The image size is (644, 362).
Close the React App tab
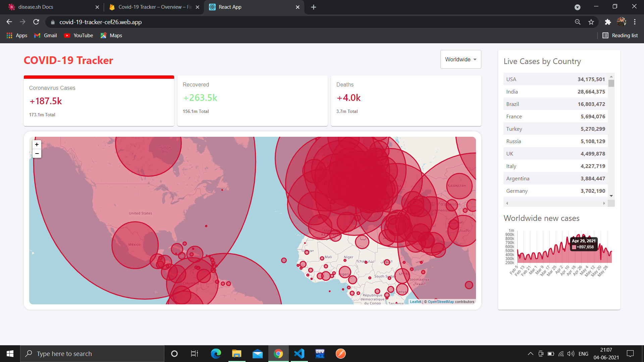[298, 7]
